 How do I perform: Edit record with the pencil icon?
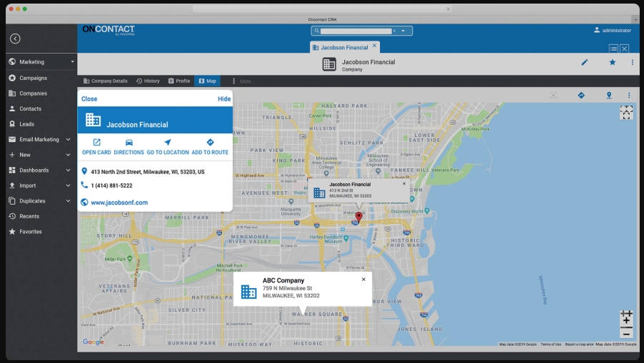coord(585,62)
